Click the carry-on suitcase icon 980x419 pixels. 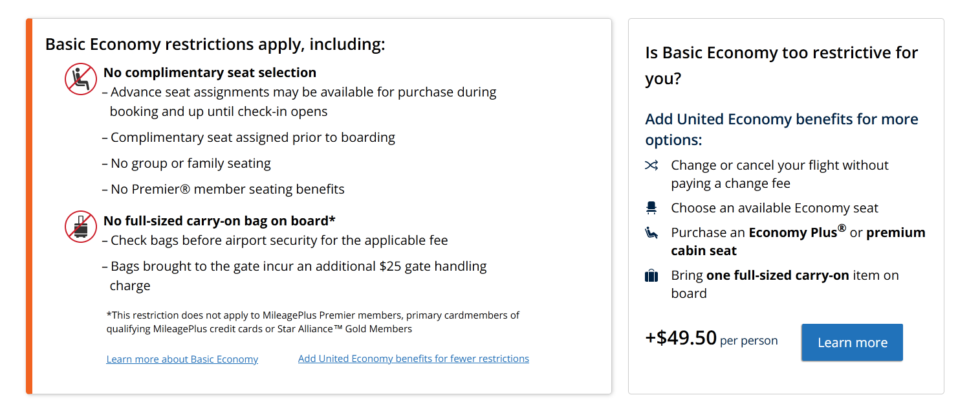651,276
